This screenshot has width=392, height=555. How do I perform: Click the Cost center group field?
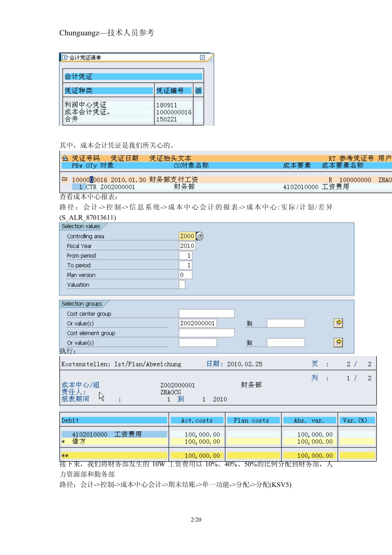pos(206,314)
